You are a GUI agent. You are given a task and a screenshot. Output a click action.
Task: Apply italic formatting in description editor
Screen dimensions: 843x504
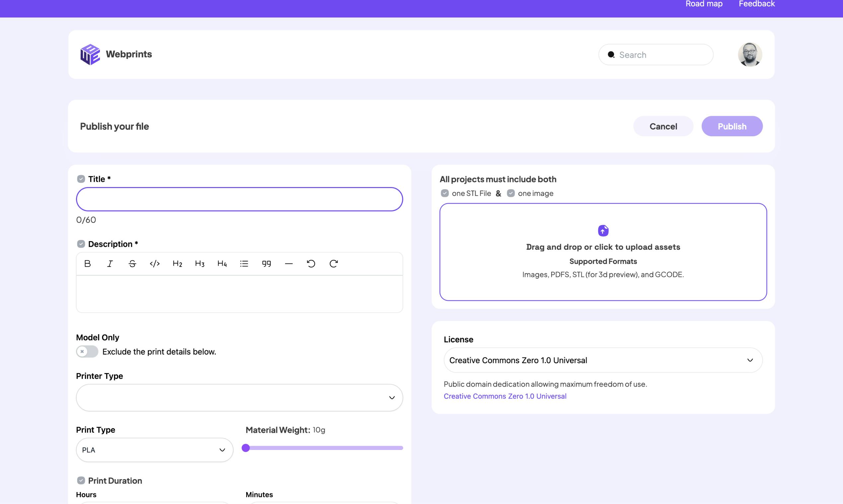[x=110, y=264]
